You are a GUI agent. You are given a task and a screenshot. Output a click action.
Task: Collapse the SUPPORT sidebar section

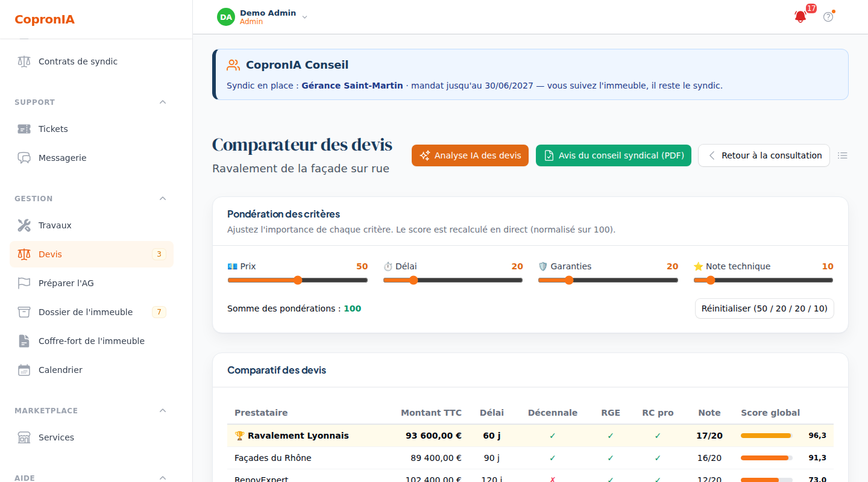tap(163, 102)
